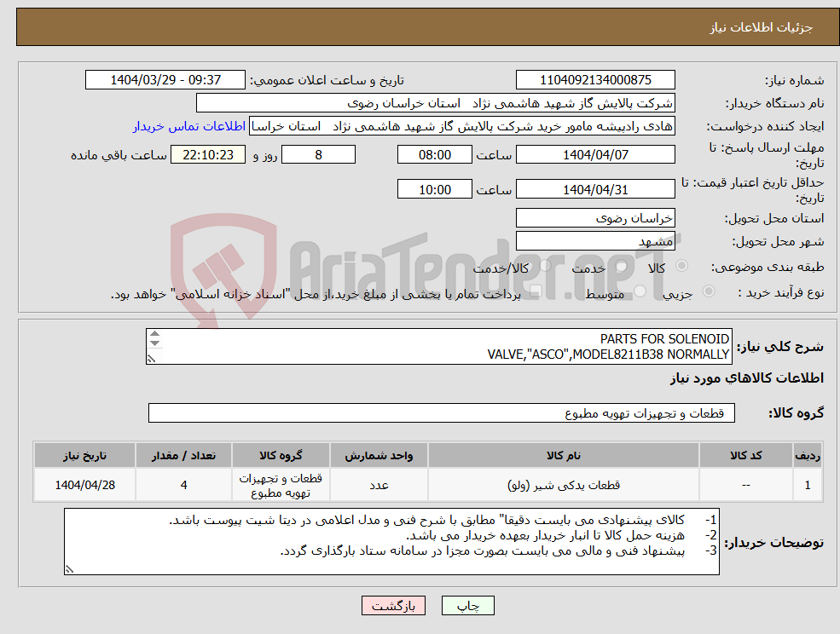Click the remaining days field 8

318,155
